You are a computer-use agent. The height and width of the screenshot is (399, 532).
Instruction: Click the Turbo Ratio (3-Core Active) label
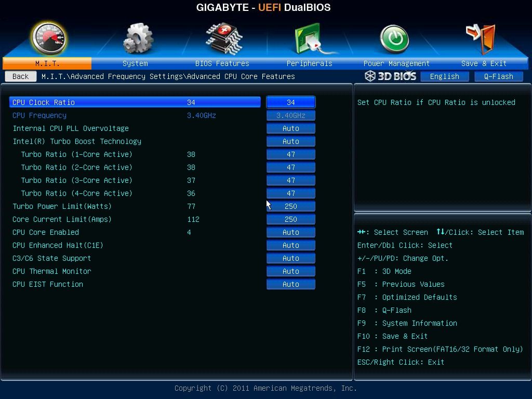tap(77, 180)
